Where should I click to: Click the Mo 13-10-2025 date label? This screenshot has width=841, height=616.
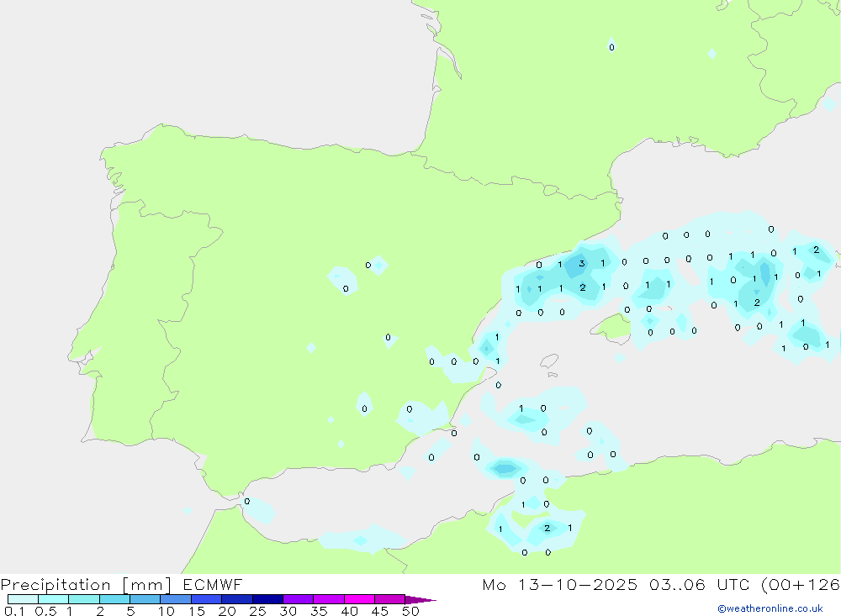point(560,584)
